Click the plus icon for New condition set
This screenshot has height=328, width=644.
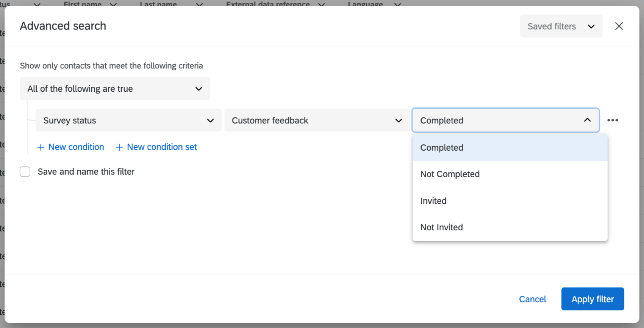pyautogui.click(x=119, y=147)
